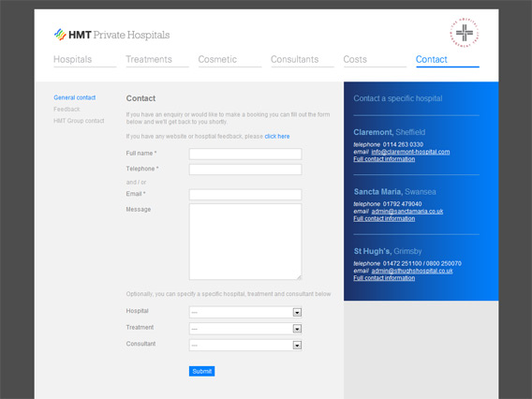Select General contact in the sidebar

coord(75,97)
